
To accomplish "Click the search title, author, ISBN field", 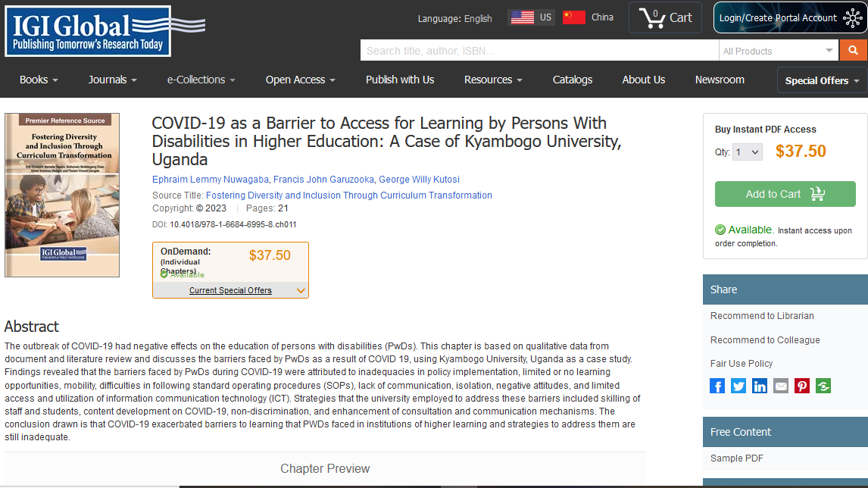I will (x=539, y=51).
